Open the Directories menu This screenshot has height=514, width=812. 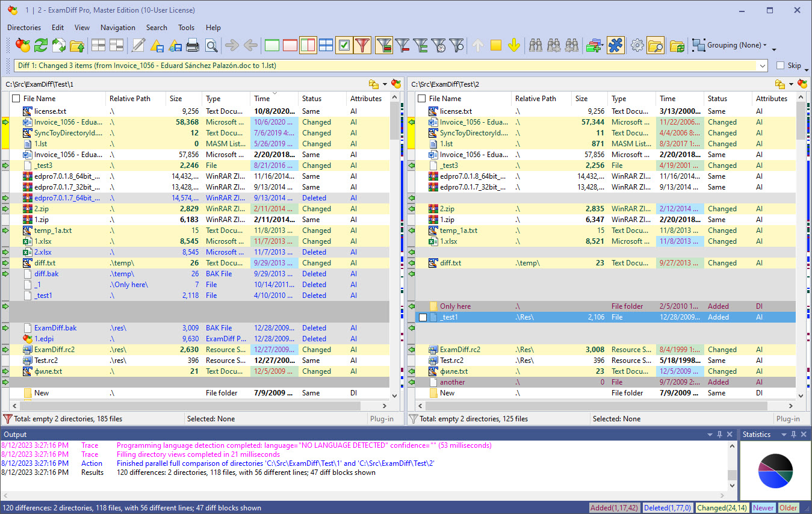[24, 28]
